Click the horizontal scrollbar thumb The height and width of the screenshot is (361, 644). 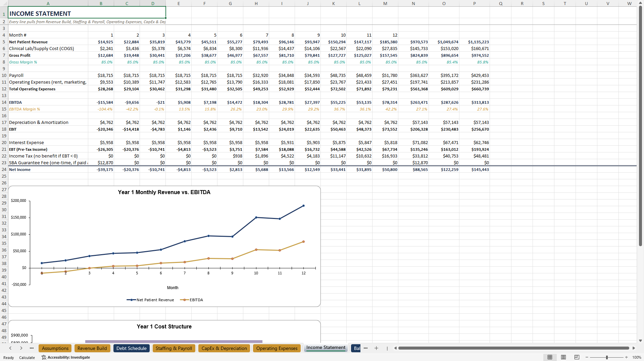coord(513,348)
